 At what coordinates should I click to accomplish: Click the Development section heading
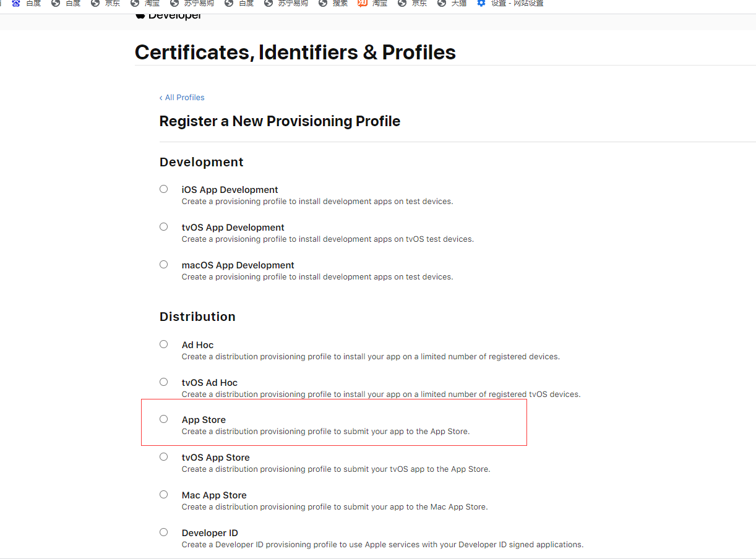(x=202, y=162)
